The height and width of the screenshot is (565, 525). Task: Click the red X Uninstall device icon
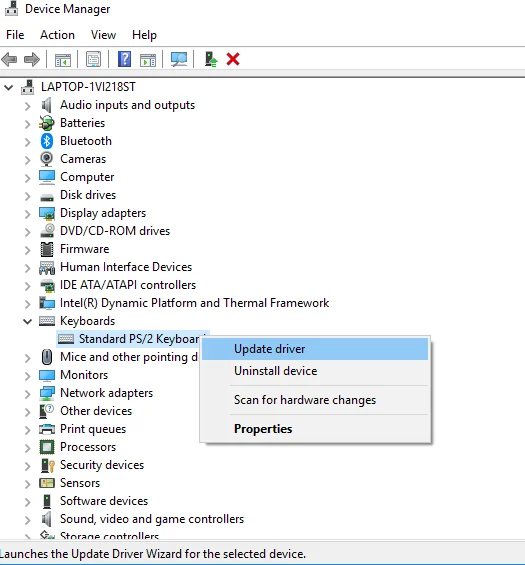(233, 59)
